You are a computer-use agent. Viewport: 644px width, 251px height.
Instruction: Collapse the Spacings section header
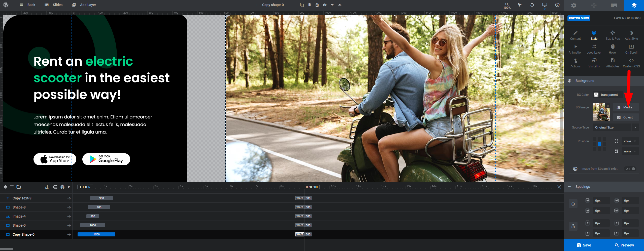(604, 187)
